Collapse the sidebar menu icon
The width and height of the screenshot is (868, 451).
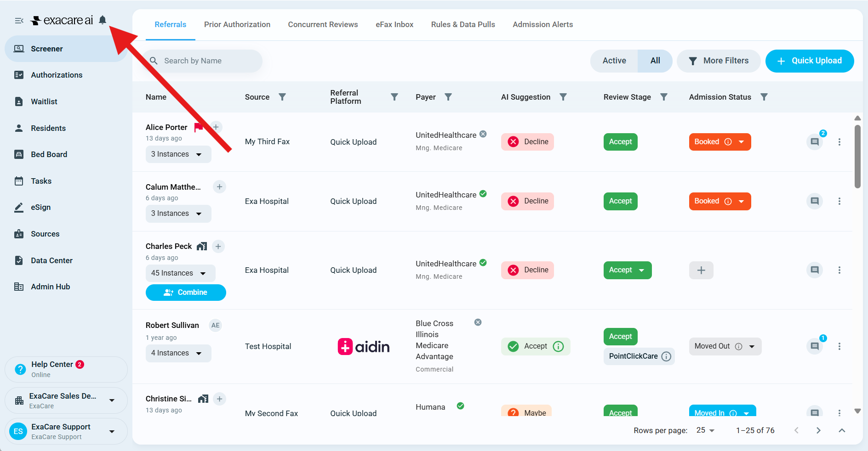(19, 21)
